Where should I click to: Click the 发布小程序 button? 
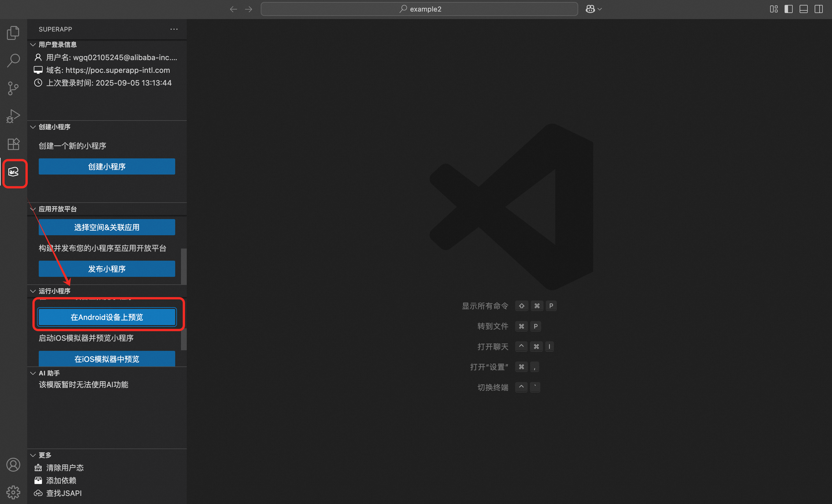click(x=107, y=269)
